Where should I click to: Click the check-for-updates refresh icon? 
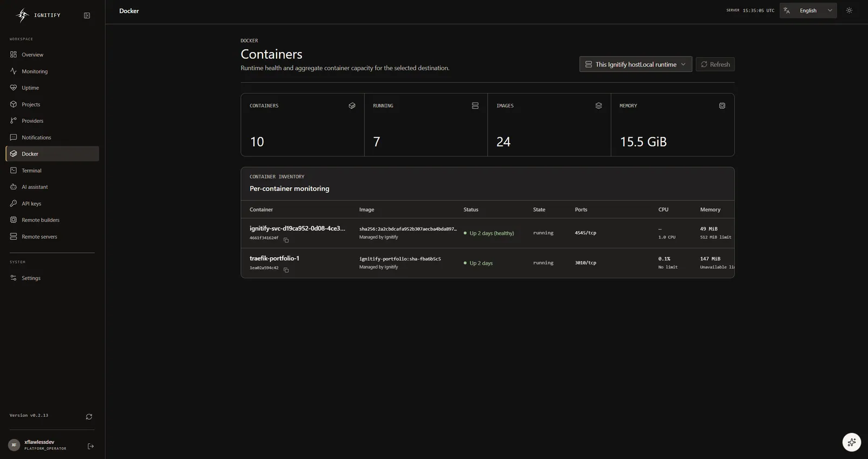point(89,417)
